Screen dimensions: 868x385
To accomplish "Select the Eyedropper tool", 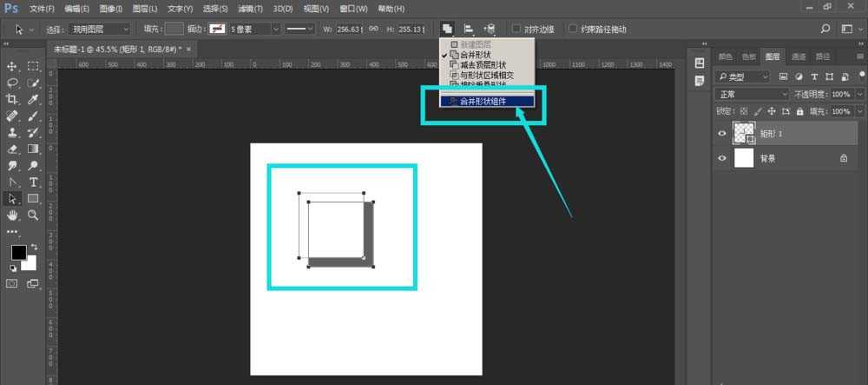I will (33, 99).
